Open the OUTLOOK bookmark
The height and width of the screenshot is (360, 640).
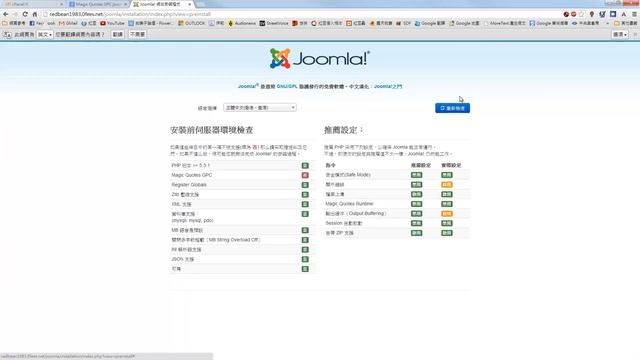[191, 23]
